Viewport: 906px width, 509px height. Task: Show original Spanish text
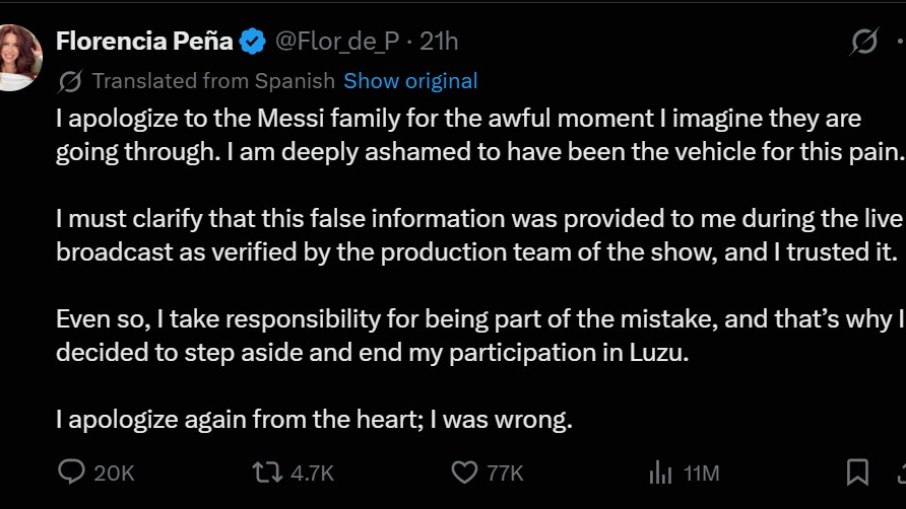[410, 81]
